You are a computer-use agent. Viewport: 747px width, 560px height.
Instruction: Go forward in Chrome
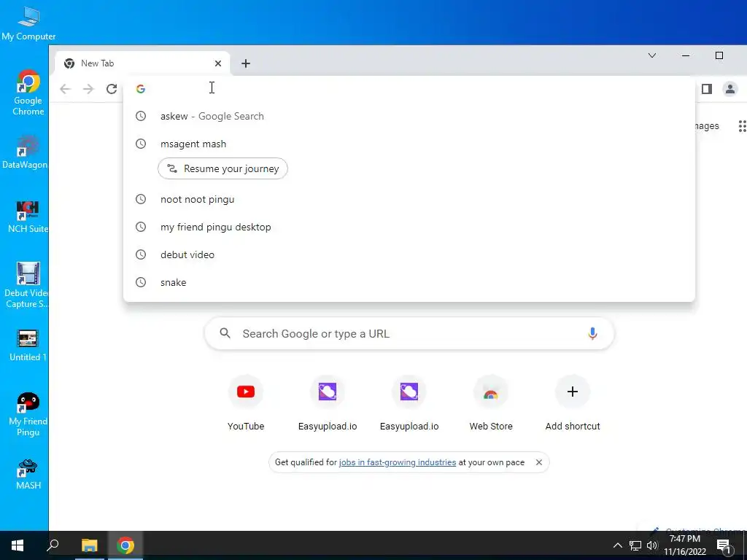tap(88, 89)
